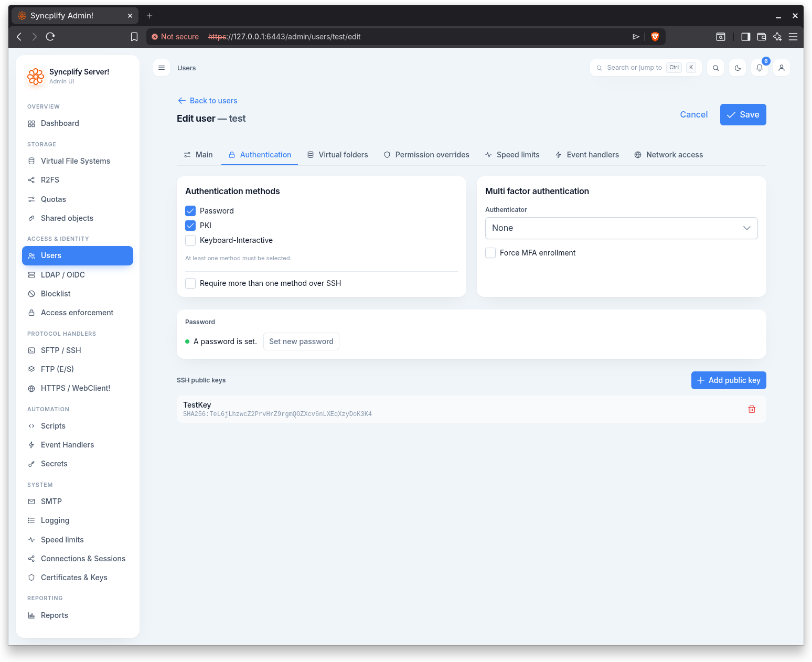Save the user changes

click(x=743, y=114)
